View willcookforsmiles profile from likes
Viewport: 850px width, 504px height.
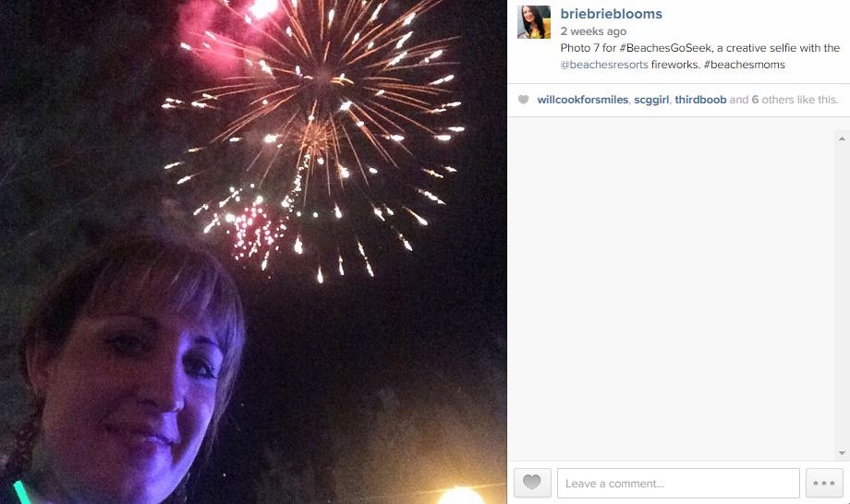582,100
